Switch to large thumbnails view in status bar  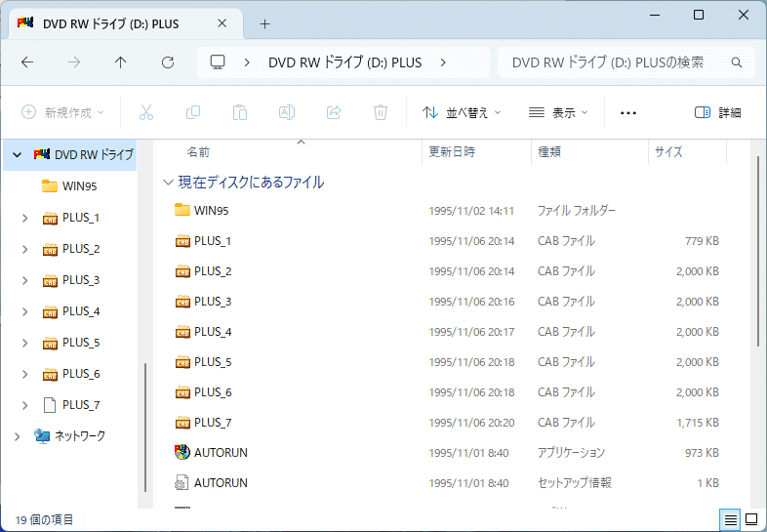pyautogui.click(x=751, y=519)
